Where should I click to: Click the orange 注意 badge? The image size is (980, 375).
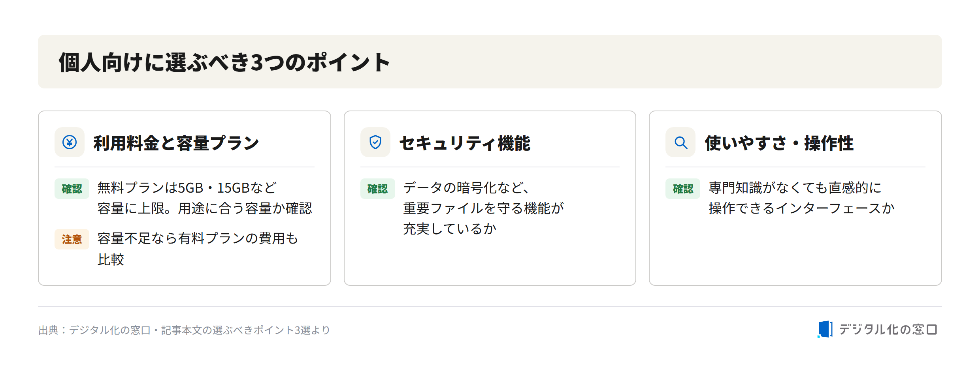click(x=72, y=239)
